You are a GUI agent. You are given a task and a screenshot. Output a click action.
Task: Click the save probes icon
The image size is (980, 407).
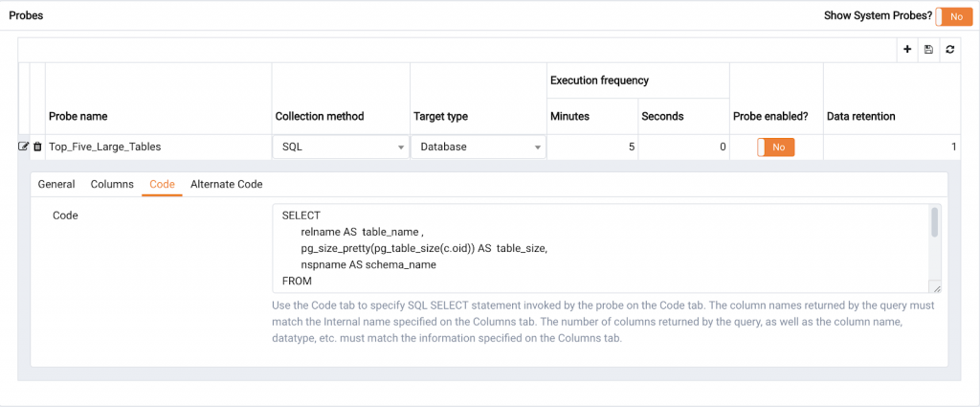pyautogui.click(x=928, y=50)
